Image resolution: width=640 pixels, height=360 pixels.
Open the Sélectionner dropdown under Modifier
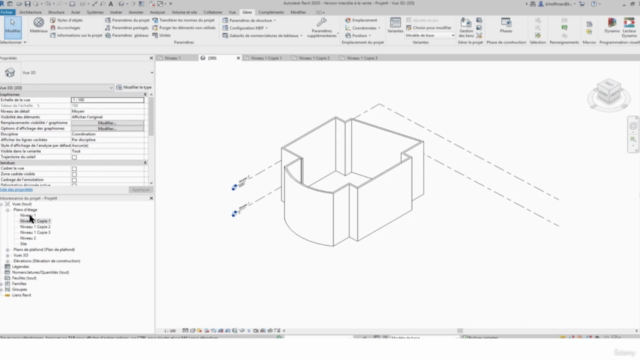coord(13,42)
